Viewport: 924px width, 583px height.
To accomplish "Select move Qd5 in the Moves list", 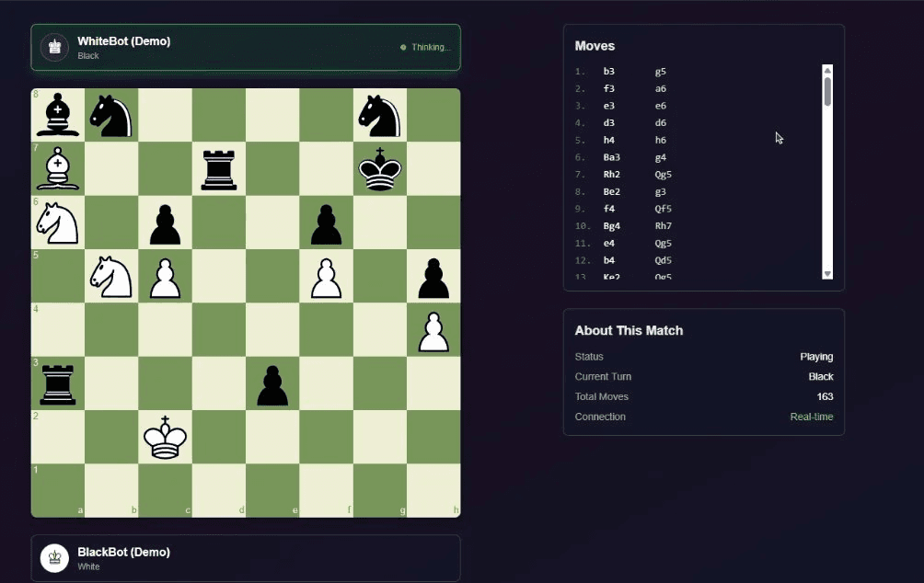I will coord(663,260).
